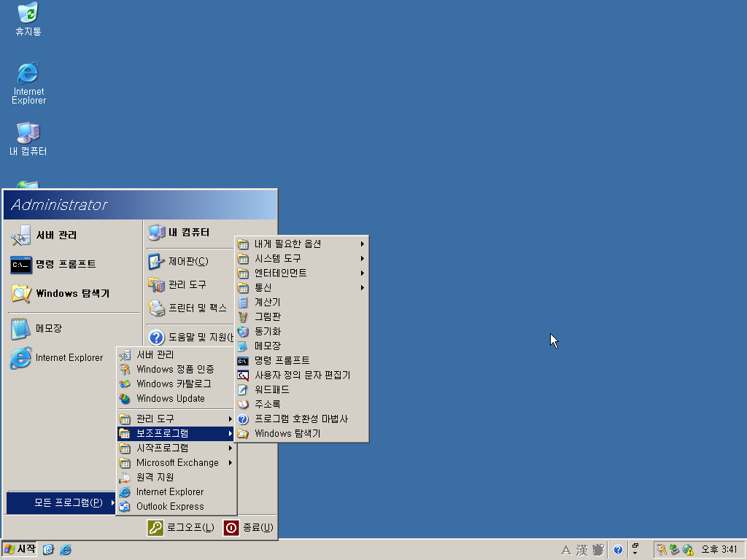Expand 통신 communications submenu
Viewport: 747px width, 560px height.
click(301, 287)
